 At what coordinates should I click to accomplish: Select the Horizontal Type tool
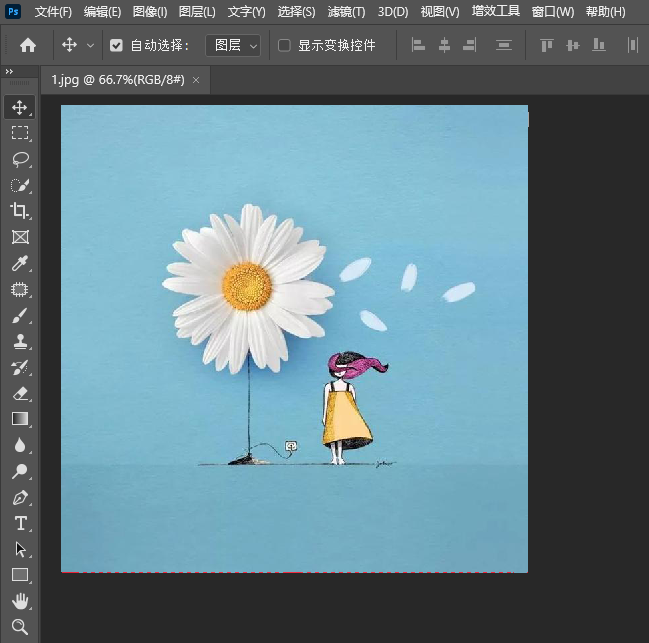coord(19,523)
